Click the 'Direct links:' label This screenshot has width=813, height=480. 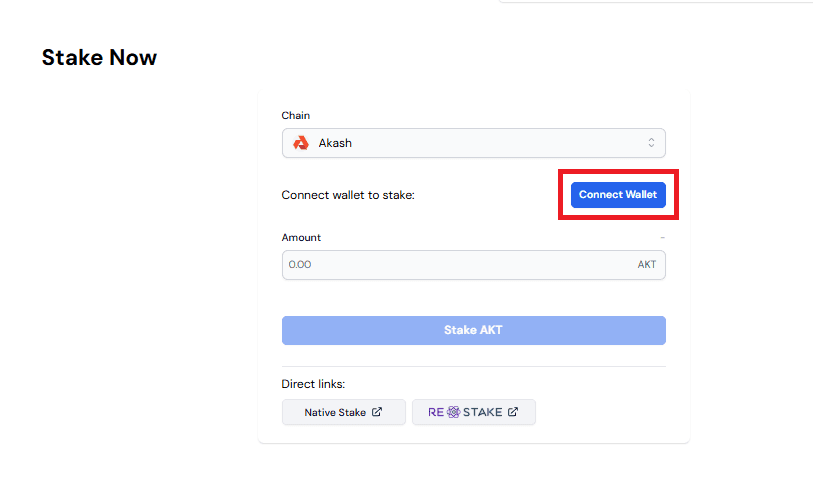coord(314,384)
